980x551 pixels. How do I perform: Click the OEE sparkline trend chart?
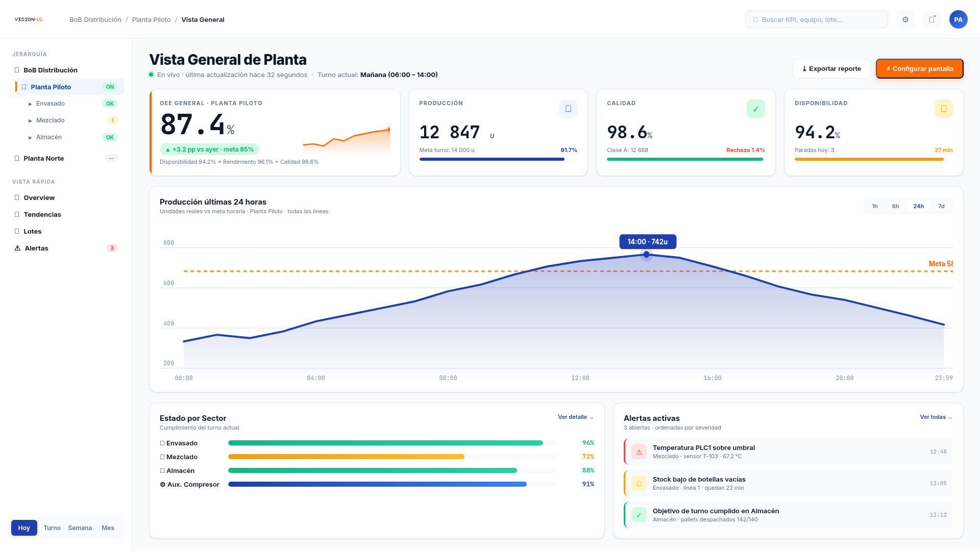(347, 139)
